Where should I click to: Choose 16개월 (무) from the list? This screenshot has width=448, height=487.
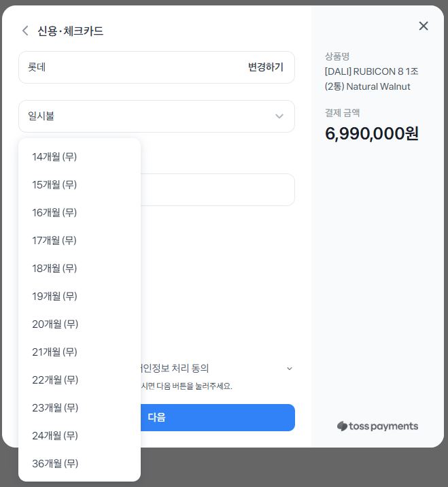[55, 213]
